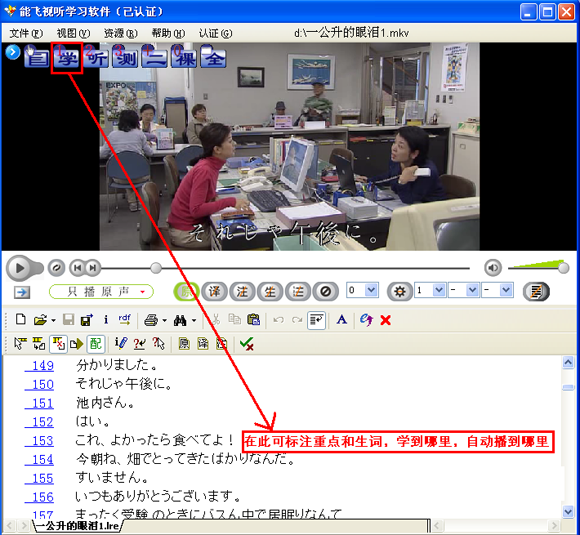Image resolution: width=580 pixels, height=535 pixels.
Task: Select the 学 study mode button
Action: 67,58
